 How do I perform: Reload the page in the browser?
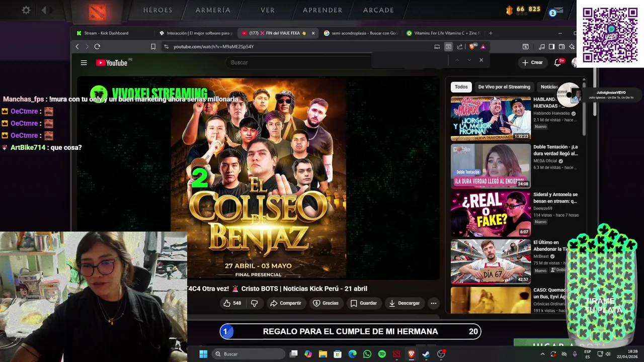(97, 47)
